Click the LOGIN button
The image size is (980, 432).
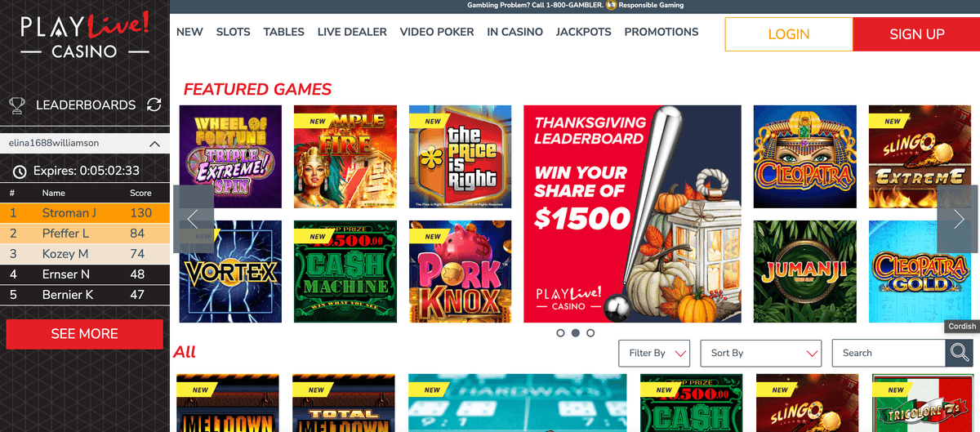[x=789, y=34]
